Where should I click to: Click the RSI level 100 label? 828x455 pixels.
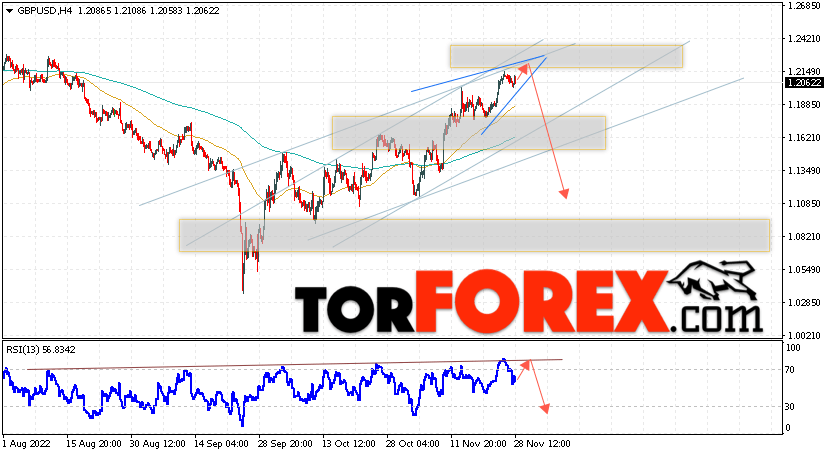[x=793, y=348]
